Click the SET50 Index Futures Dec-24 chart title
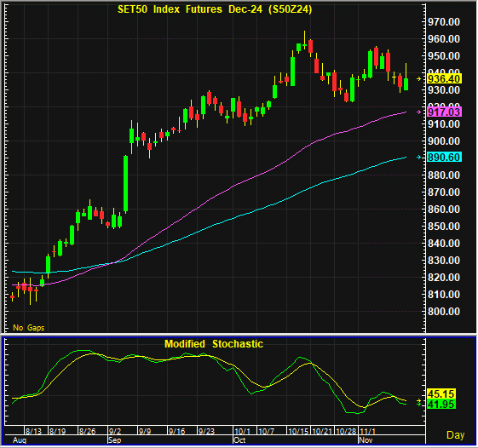 click(215, 9)
